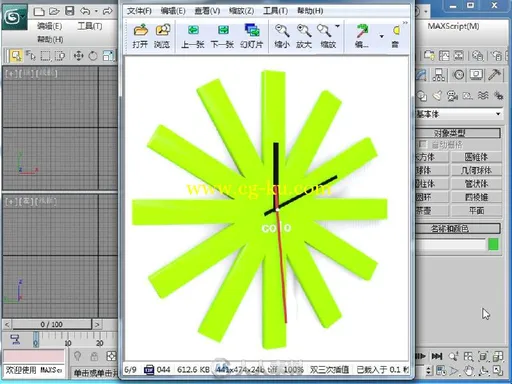Screen dimensions: 512x384
Task: Step time slider forward with right arrow
Action: click(97, 324)
